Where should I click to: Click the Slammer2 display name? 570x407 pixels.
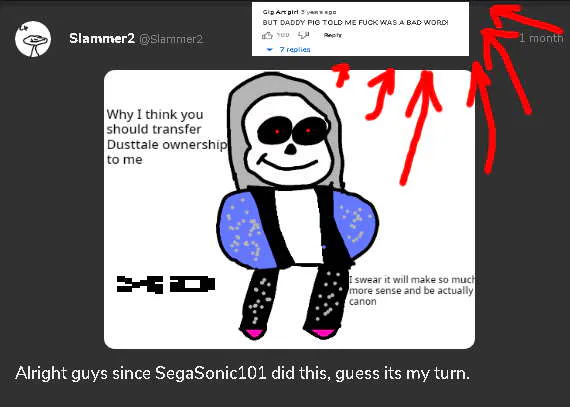click(102, 38)
